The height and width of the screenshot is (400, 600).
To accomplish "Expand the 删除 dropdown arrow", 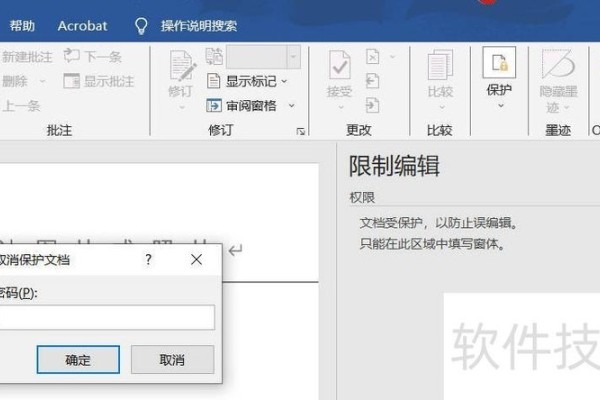I will point(42,81).
